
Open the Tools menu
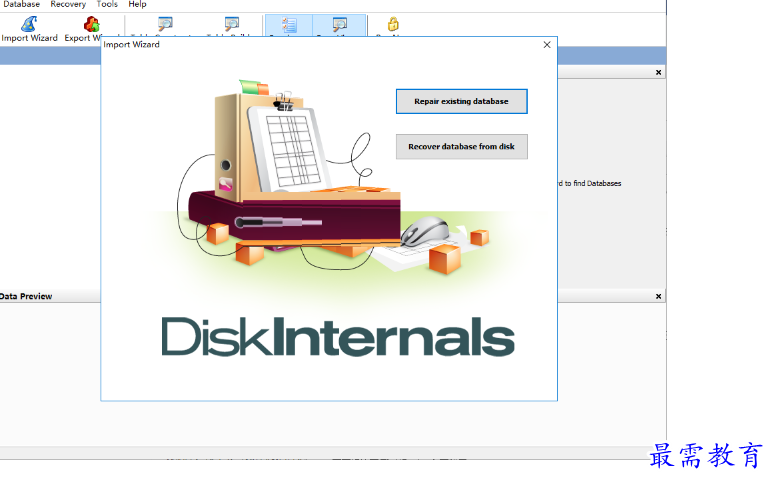[x=107, y=4]
